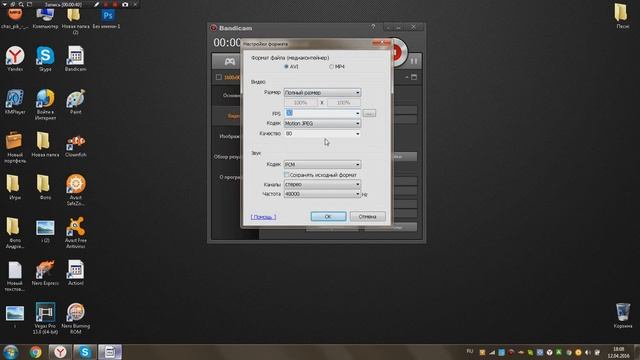Open the briefcase icon on desktop

tap(15, 147)
